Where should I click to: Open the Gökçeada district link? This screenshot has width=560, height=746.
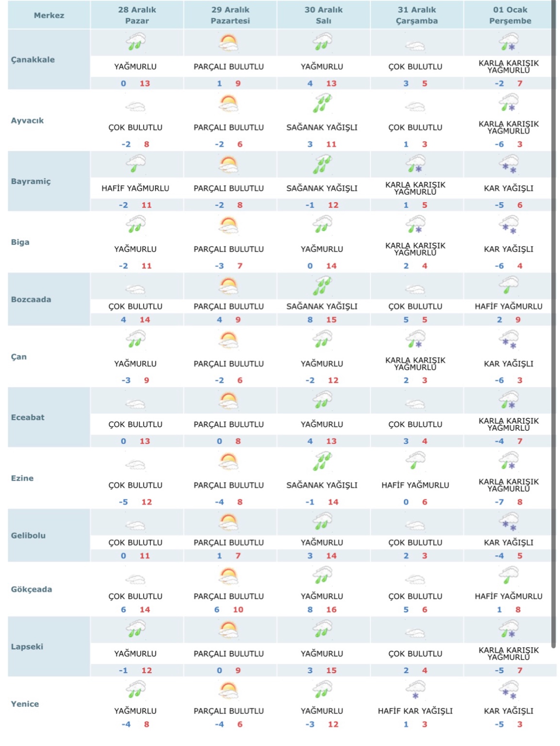pos(32,590)
